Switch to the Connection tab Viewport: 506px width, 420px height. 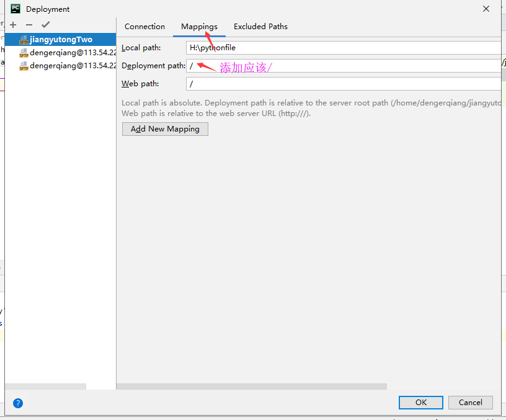[144, 27]
